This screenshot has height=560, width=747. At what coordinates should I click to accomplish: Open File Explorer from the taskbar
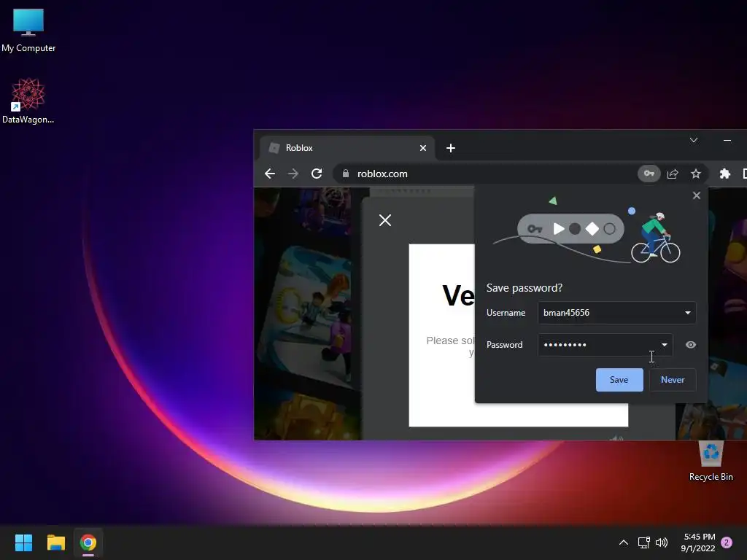coord(55,542)
